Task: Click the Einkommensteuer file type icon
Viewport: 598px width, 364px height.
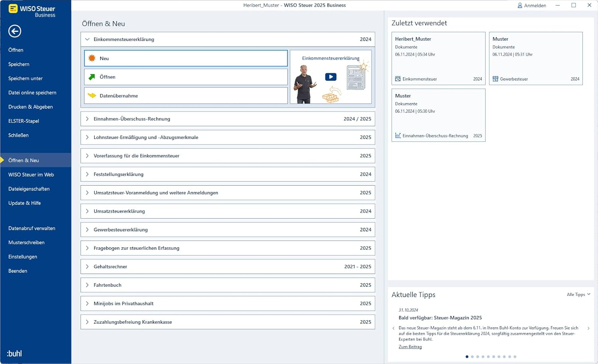Action: coord(398,79)
